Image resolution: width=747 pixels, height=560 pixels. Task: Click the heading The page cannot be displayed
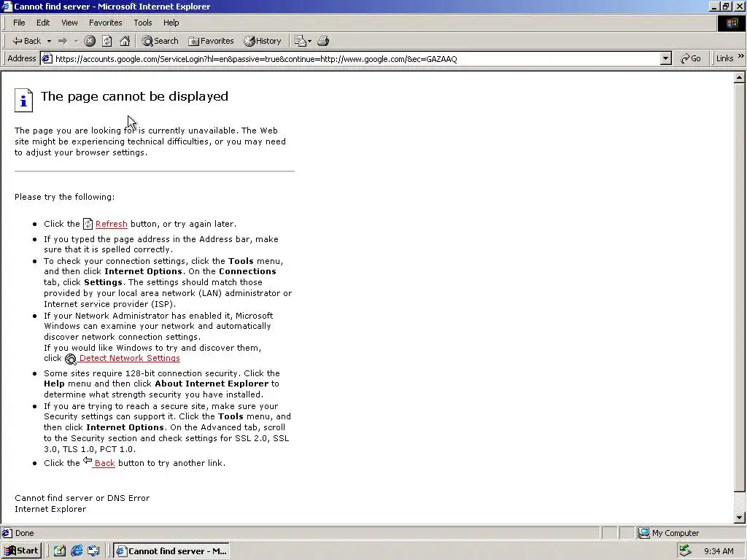(x=134, y=96)
